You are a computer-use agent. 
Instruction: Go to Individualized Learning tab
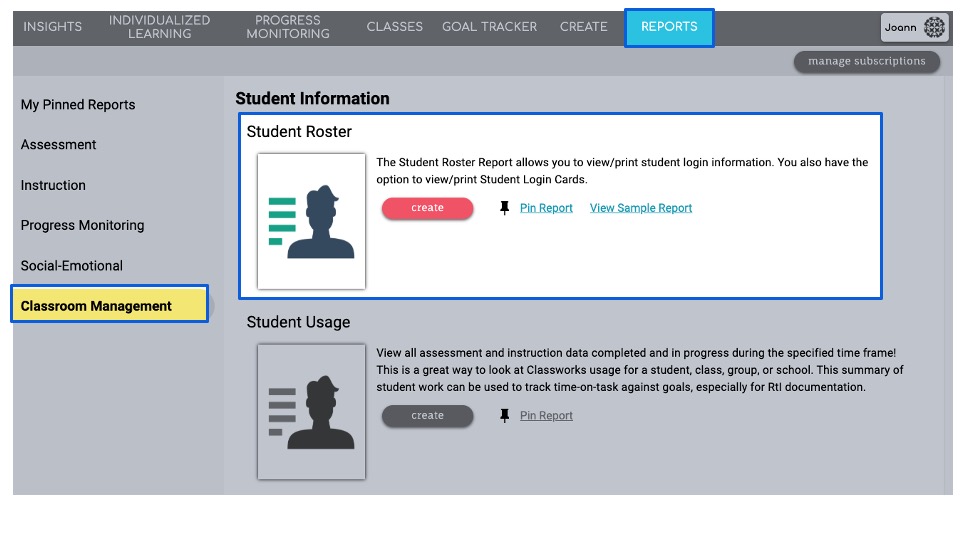point(159,27)
